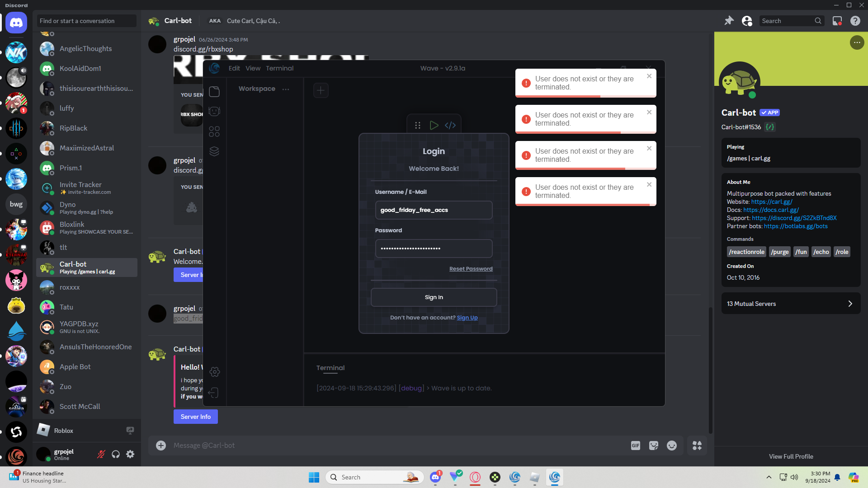The width and height of the screenshot is (868, 488).
Task: Click the play/execute script icon
Action: tap(434, 125)
